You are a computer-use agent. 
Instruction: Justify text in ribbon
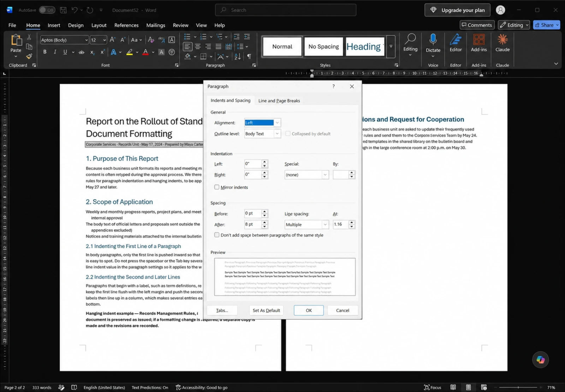click(218, 46)
